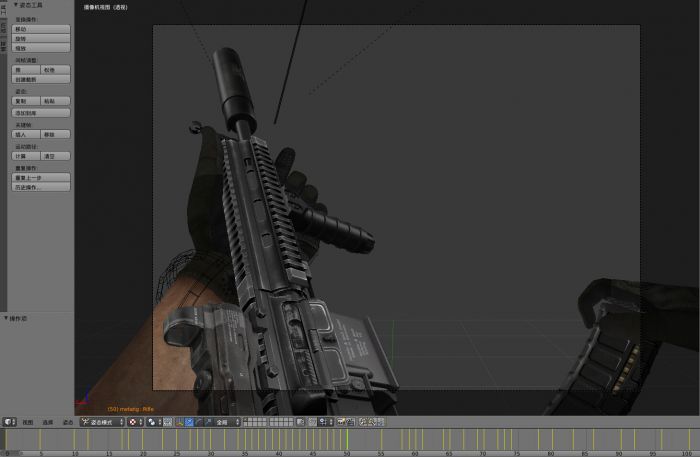Open the snap element dropdown
700x457 pixels.
[325, 422]
